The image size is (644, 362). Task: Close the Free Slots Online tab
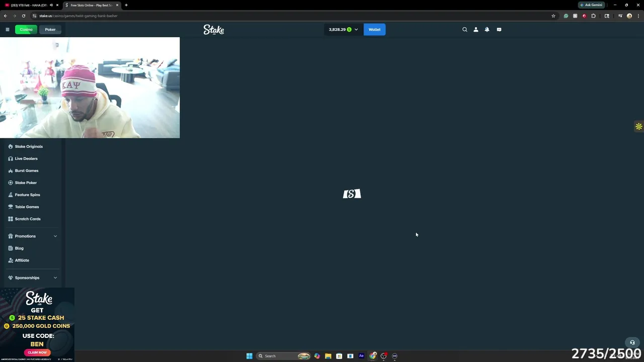117,5
